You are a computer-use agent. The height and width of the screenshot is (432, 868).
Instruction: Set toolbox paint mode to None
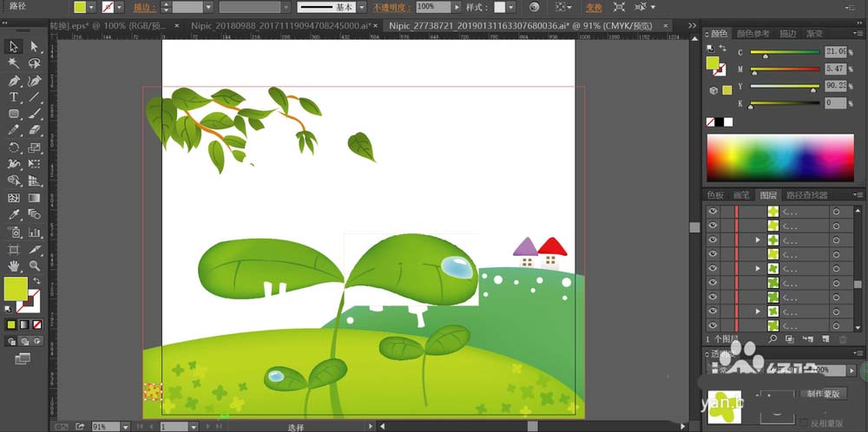point(37,324)
